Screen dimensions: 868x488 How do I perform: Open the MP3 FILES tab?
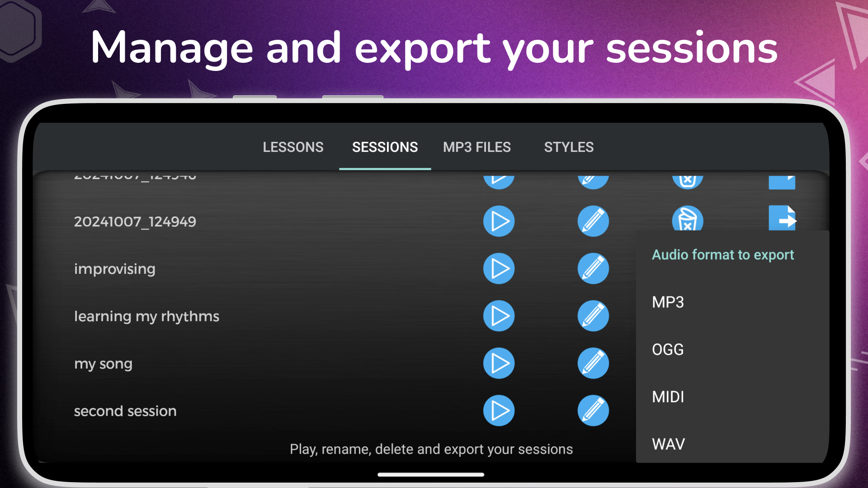click(x=476, y=147)
